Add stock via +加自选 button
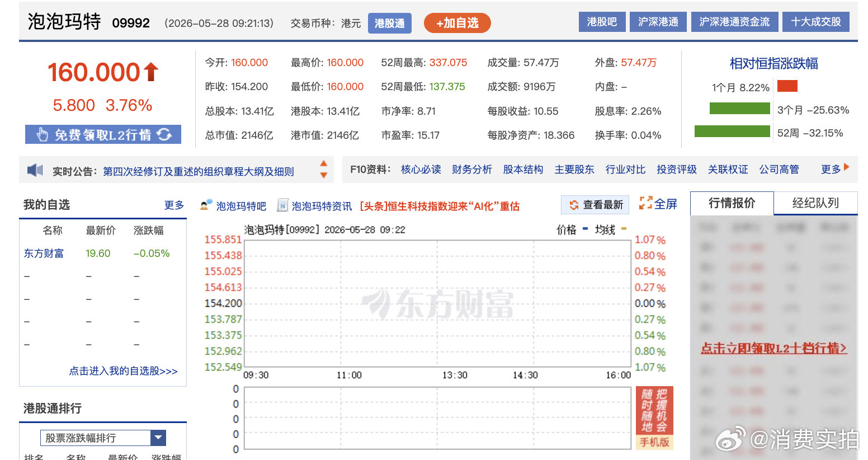The height and width of the screenshot is (460, 868). [457, 23]
